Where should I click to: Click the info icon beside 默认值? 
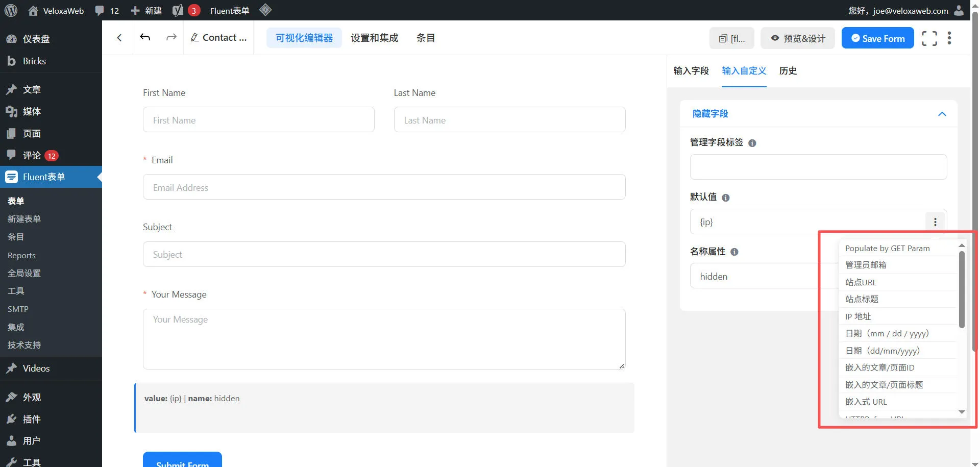coord(726,198)
